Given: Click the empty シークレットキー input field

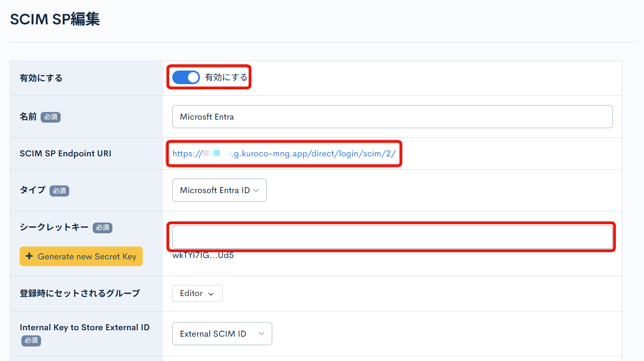Looking at the screenshot, I should pyautogui.click(x=392, y=236).
